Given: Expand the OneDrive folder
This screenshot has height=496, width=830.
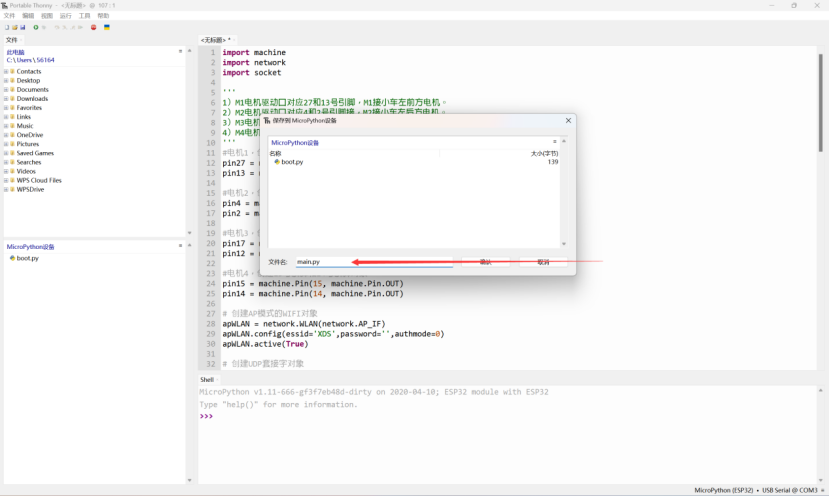Looking at the screenshot, I should (x=6, y=135).
